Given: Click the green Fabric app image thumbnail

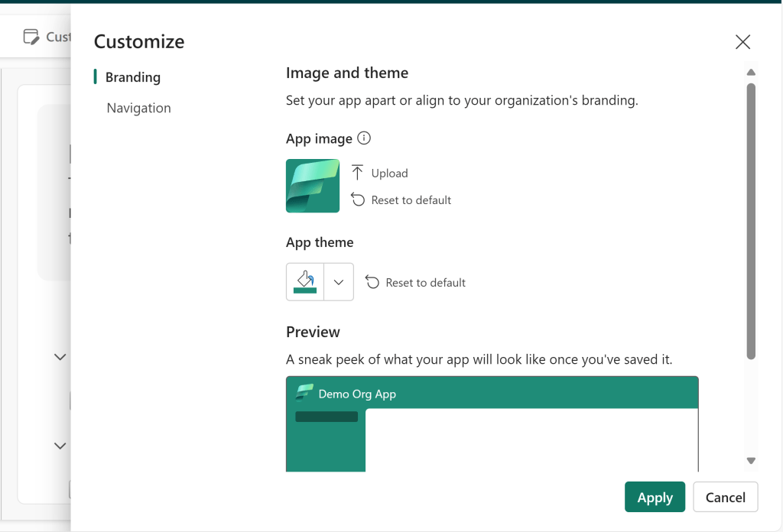Looking at the screenshot, I should 313,186.
